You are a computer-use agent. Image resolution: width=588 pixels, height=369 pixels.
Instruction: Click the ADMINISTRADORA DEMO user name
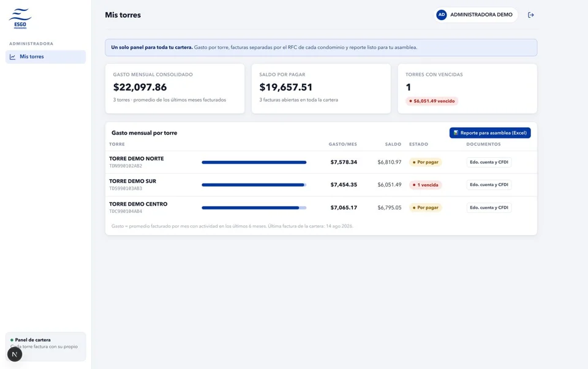click(481, 15)
